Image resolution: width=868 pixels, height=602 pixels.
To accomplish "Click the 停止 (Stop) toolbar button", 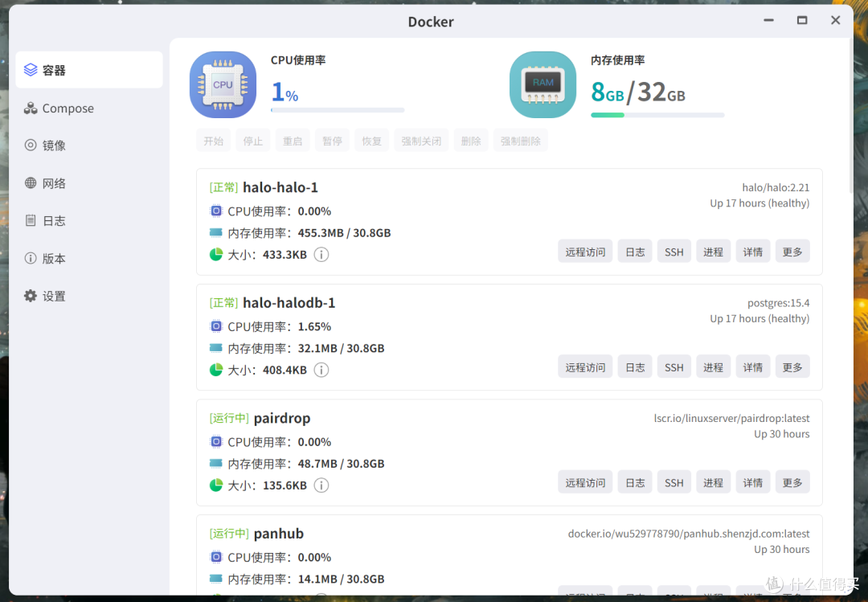I will coord(253,141).
